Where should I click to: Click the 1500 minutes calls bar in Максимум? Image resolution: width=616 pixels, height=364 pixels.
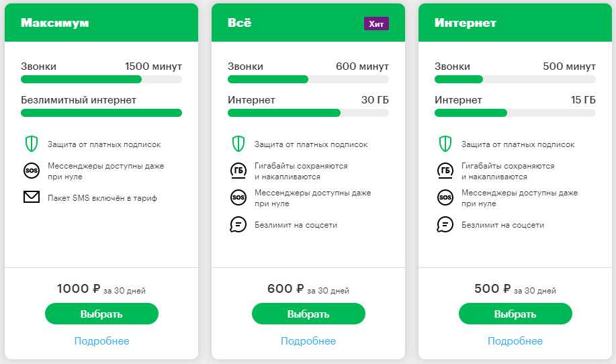[101, 79]
